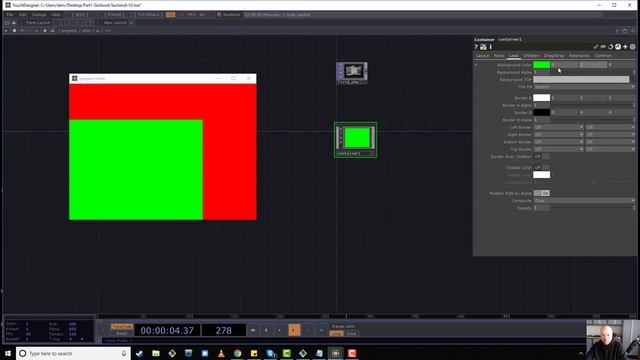Open the Composite dropdown
640x360 pixels.
click(x=584, y=201)
